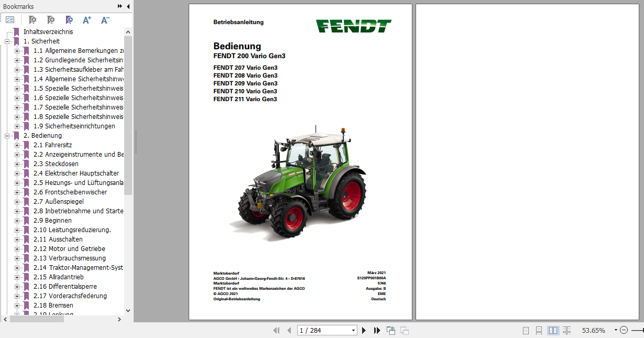
Task: Select two-page facing layout
Action: click(x=553, y=330)
